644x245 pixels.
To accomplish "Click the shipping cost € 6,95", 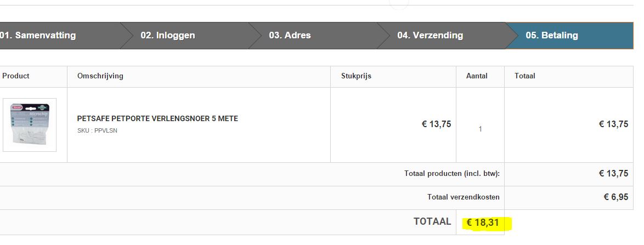I will (615, 197).
